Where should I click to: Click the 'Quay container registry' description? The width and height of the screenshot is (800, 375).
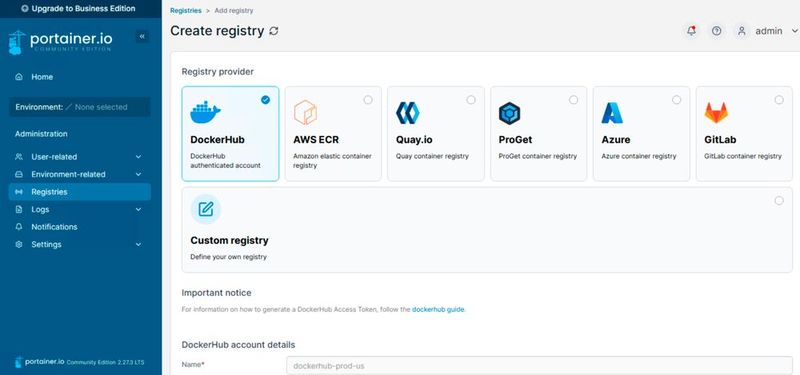pos(432,156)
